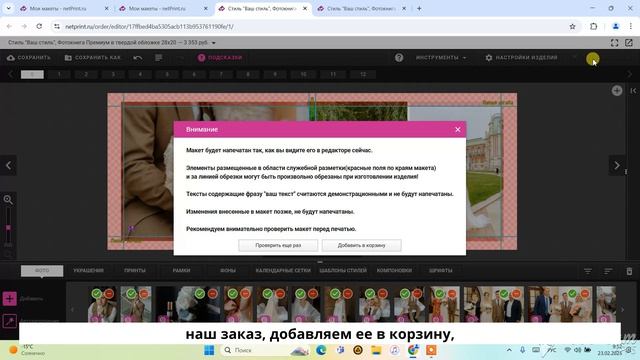Select the Фото tab
The image size is (640, 360).
pyautogui.click(x=42, y=271)
